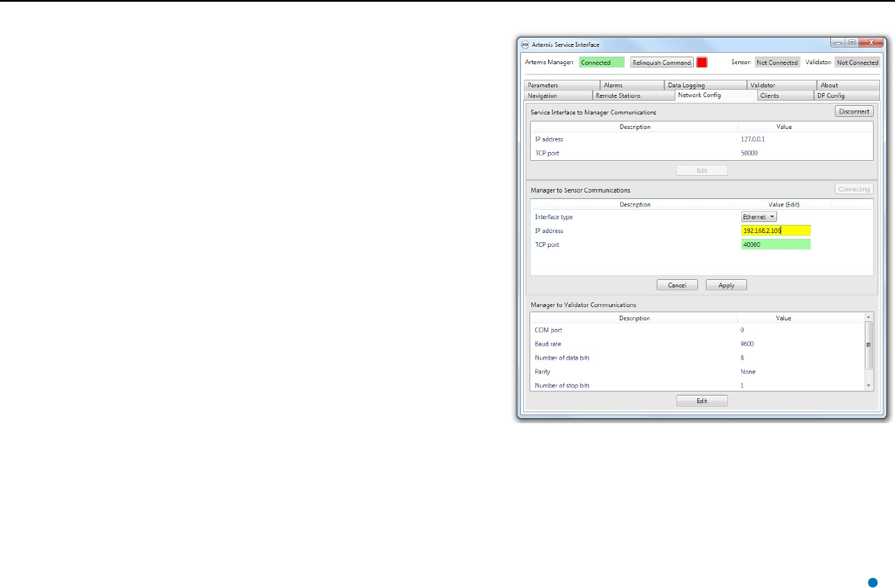Switch to the Data Logging tab
The image size is (895, 588).
point(706,85)
